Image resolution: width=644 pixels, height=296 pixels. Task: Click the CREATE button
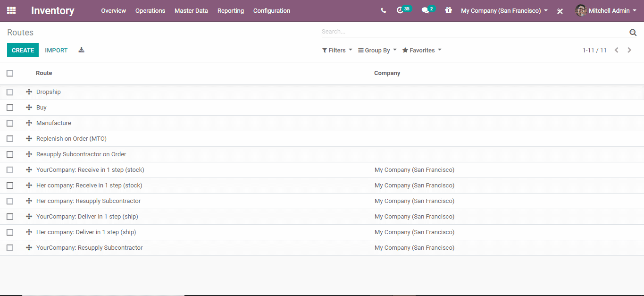pos(23,50)
